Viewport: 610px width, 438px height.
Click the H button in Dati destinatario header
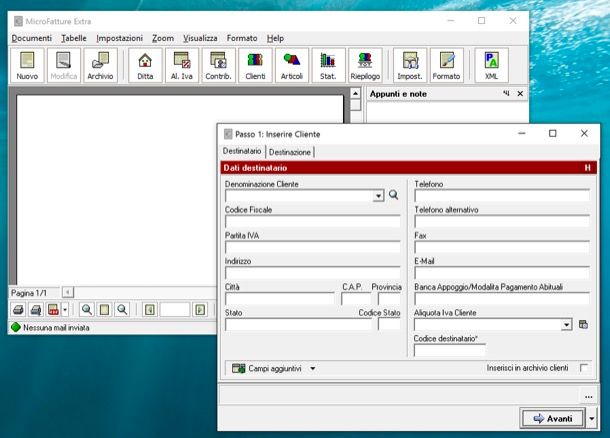[587, 168]
